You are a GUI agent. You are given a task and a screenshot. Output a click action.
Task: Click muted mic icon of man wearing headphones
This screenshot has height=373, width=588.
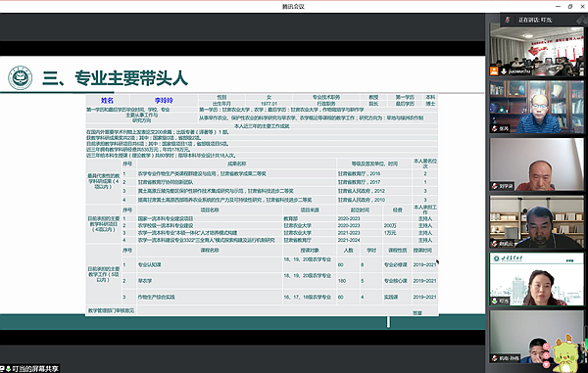coord(495,244)
